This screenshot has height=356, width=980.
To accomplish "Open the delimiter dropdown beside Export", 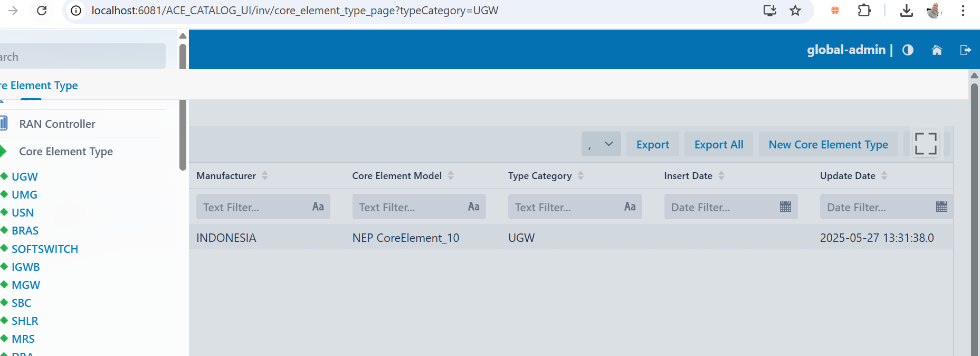I will pos(601,144).
